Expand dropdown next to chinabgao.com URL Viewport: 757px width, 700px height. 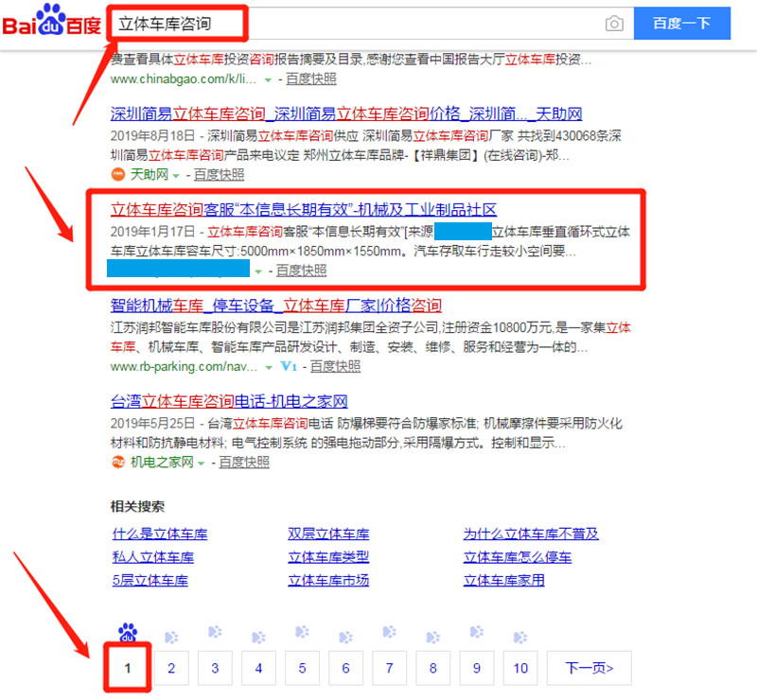(268, 80)
